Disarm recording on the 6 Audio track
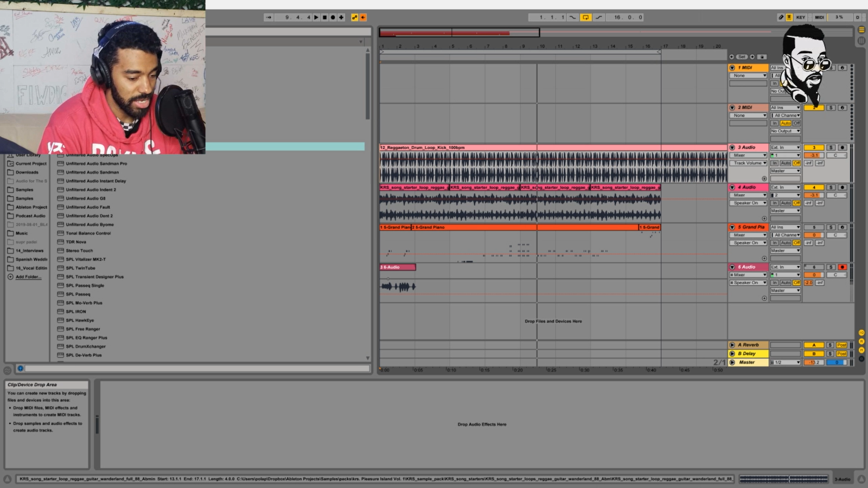 pyautogui.click(x=842, y=267)
